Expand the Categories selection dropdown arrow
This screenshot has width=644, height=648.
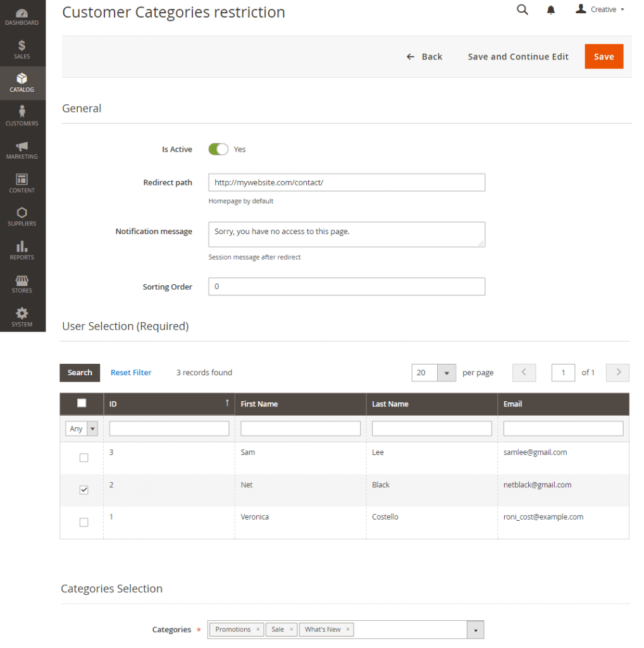[475, 630]
